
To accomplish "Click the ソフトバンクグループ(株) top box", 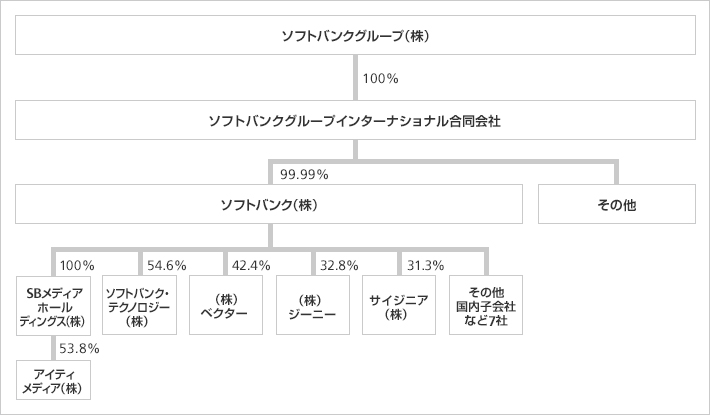I will coord(355,35).
